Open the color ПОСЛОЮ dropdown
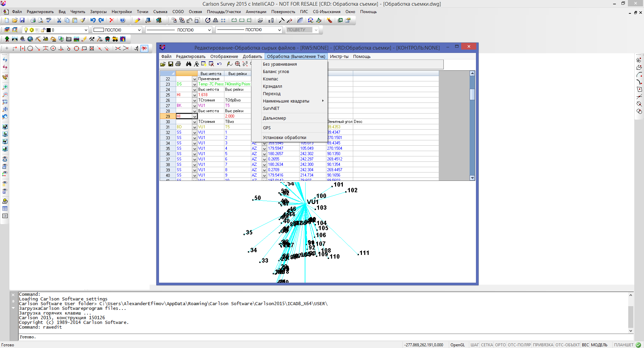 pyautogui.click(x=139, y=30)
